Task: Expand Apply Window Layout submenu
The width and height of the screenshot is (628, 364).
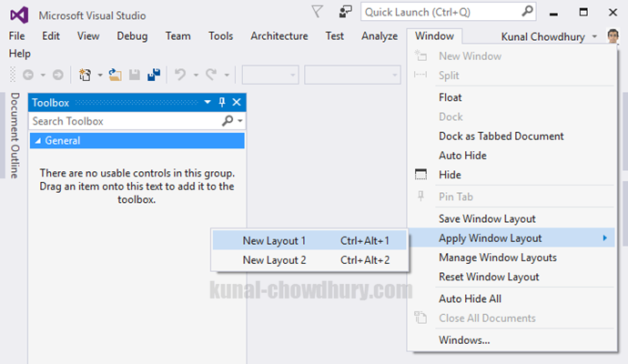Action: tap(512, 238)
